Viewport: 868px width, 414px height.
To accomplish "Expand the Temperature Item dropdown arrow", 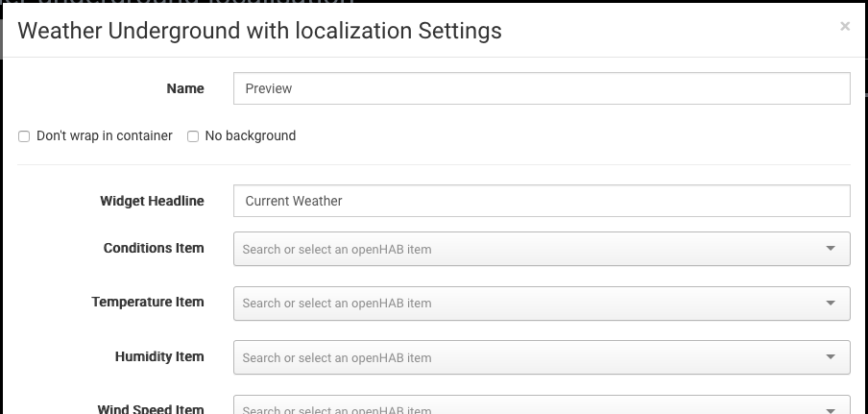I will tap(831, 303).
